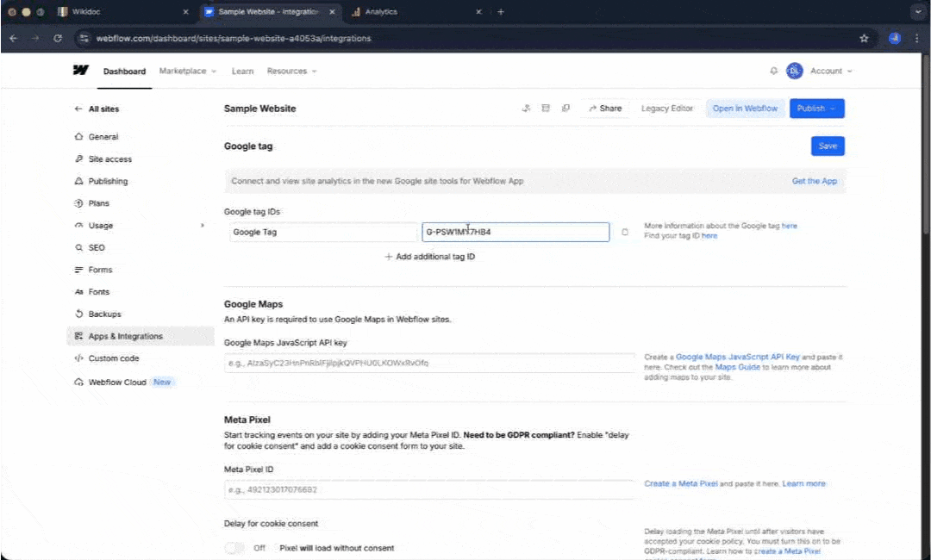This screenshot has width=931, height=560.
Task: Click the 'Find your tag ID here' link
Action: pos(709,235)
